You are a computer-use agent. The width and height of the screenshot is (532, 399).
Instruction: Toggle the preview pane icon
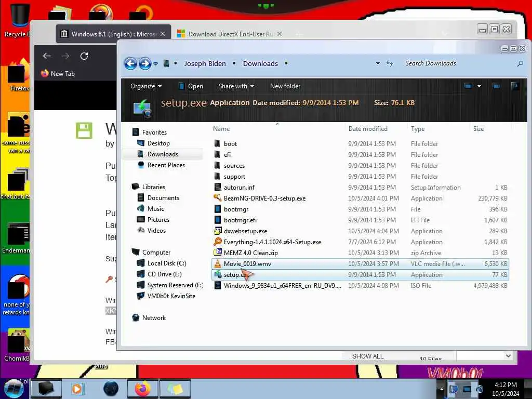[496, 86]
